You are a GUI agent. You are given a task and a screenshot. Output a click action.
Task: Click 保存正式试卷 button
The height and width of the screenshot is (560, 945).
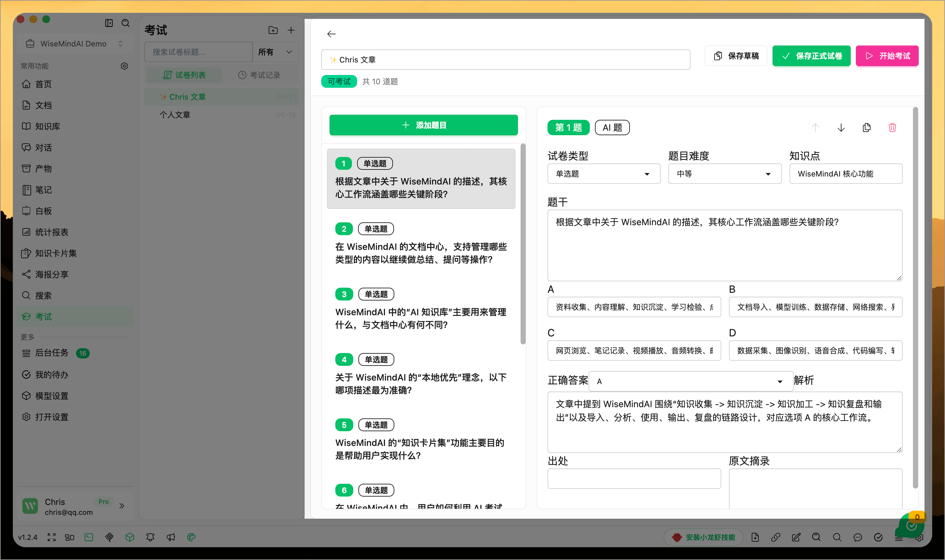pyautogui.click(x=811, y=56)
